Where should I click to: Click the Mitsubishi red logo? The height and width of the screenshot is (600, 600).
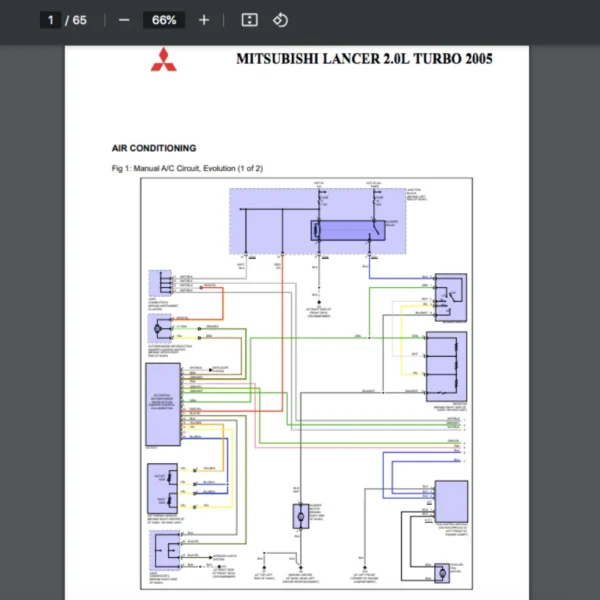[x=164, y=59]
